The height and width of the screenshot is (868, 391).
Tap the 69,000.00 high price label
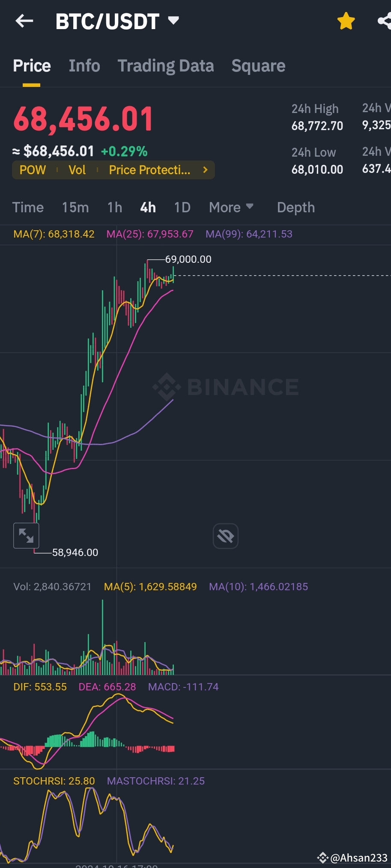[x=188, y=259]
